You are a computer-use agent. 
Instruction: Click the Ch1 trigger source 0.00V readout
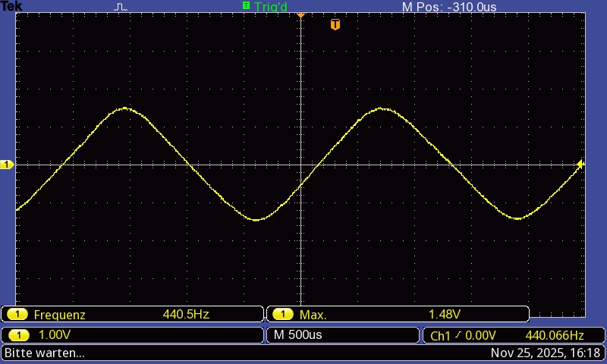coord(463,335)
